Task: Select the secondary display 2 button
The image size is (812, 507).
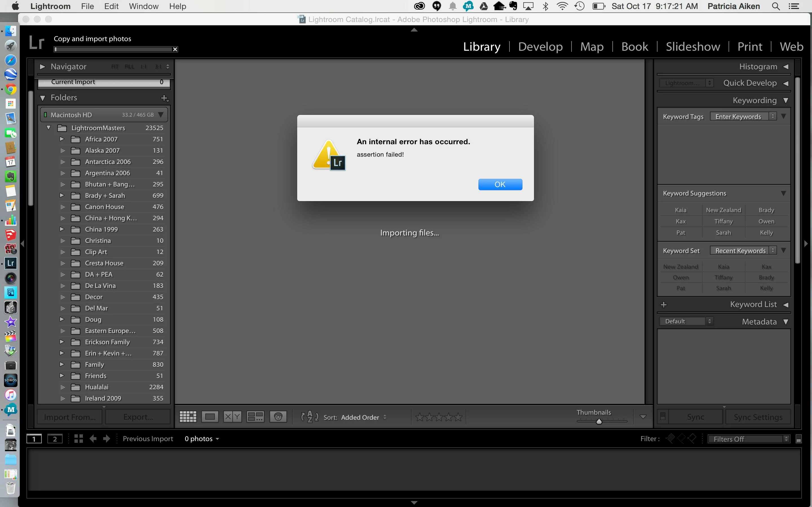Action: [55, 439]
